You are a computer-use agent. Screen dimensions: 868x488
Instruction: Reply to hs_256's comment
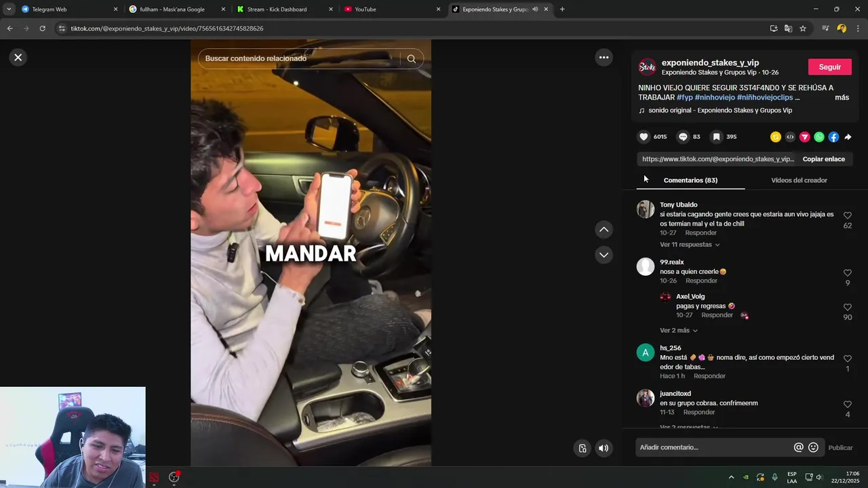coord(709,376)
